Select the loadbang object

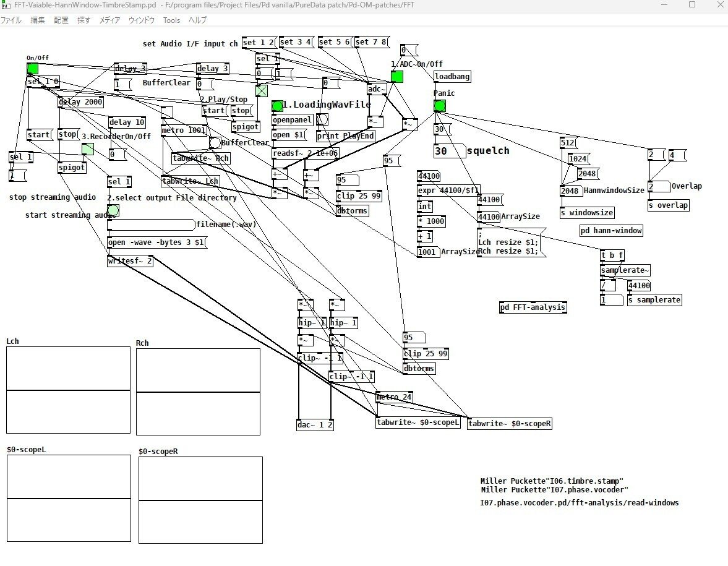(453, 77)
